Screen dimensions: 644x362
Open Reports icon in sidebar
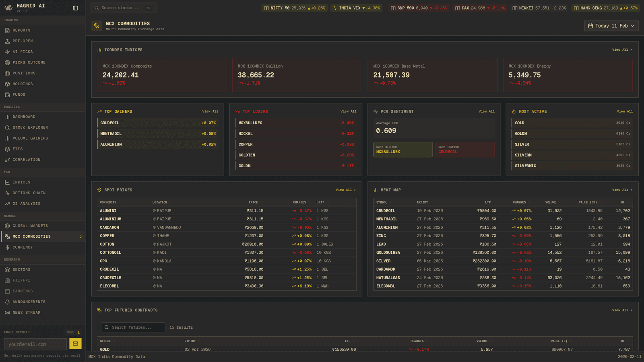coord(7,31)
